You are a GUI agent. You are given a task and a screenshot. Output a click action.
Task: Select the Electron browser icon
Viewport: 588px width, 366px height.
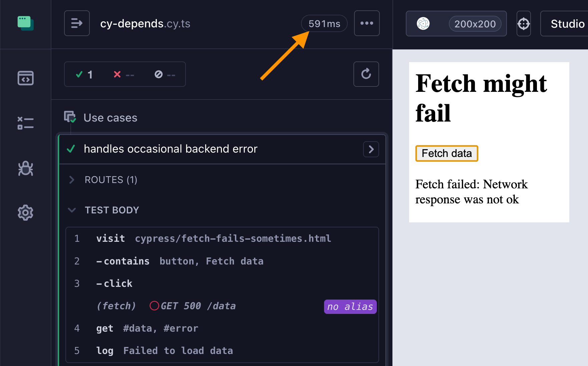click(423, 24)
